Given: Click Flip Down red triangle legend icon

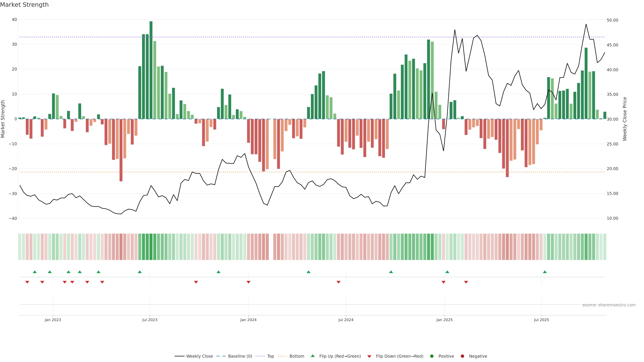Looking at the screenshot, I should pyautogui.click(x=369, y=356).
